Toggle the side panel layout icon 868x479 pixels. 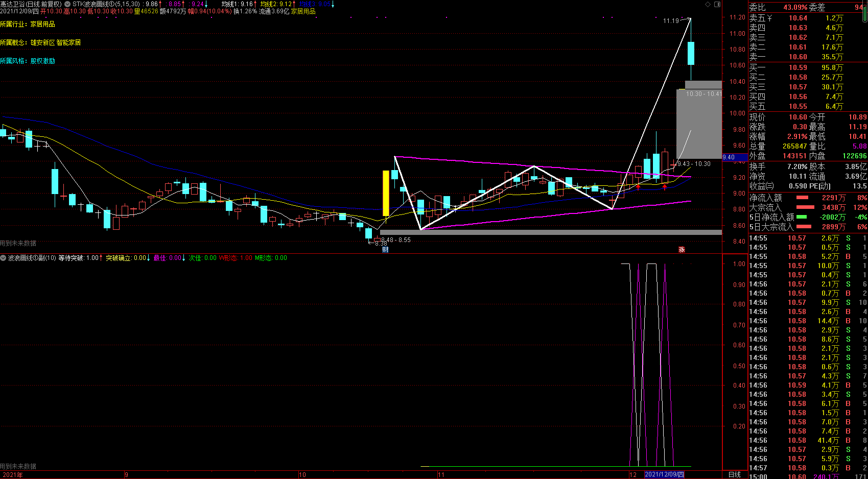(717, 4)
